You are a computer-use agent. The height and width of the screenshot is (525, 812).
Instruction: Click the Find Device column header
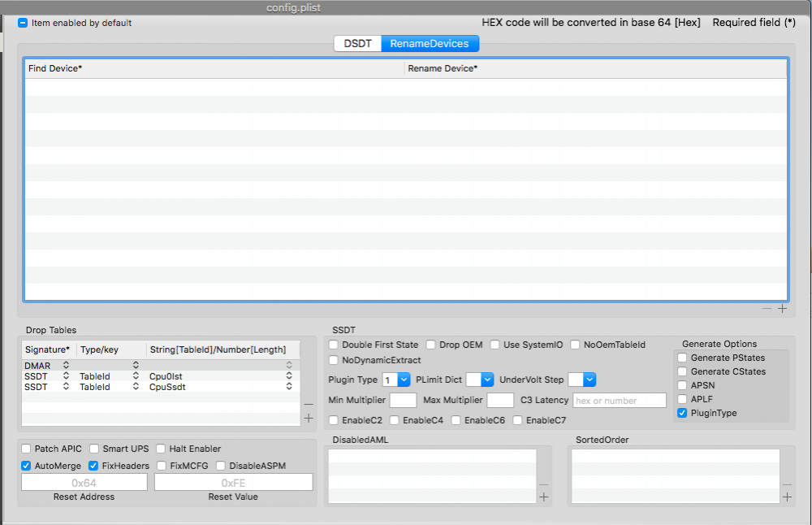pyautogui.click(x=214, y=68)
